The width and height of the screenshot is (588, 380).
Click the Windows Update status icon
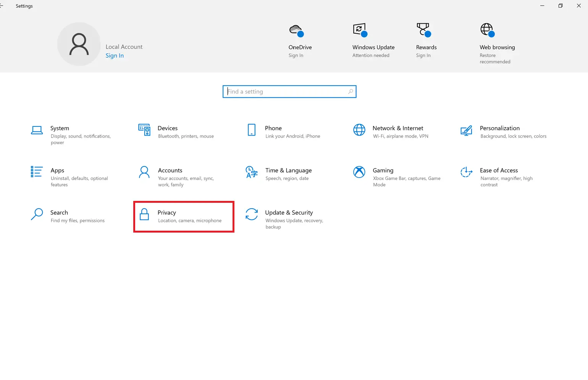(x=360, y=30)
